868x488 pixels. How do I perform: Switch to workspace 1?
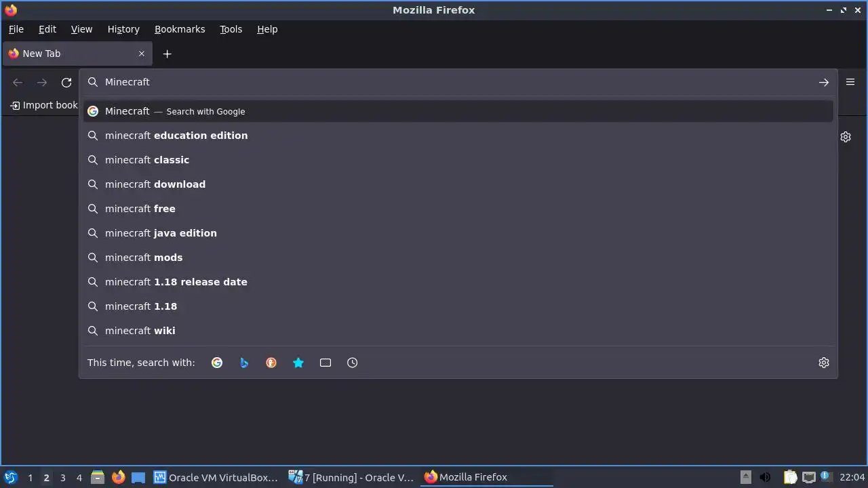click(30, 478)
